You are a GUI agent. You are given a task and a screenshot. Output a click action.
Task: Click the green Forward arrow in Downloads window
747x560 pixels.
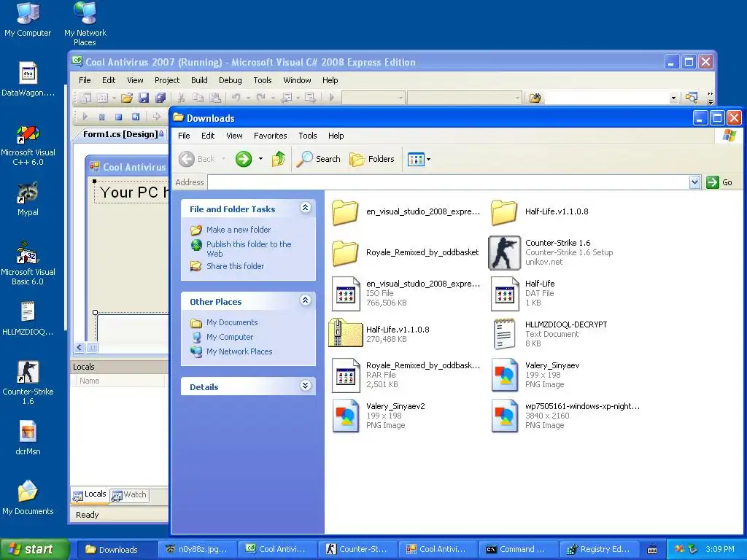(x=244, y=158)
